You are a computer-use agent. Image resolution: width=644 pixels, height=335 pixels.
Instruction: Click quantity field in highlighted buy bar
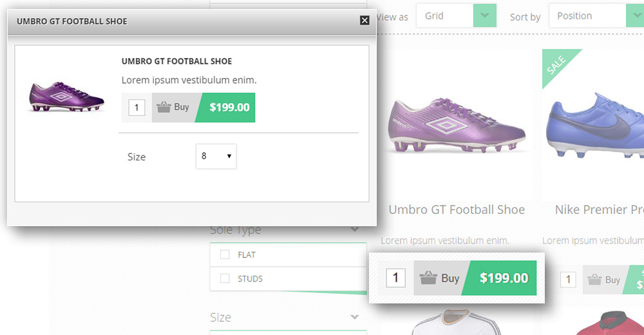click(395, 278)
